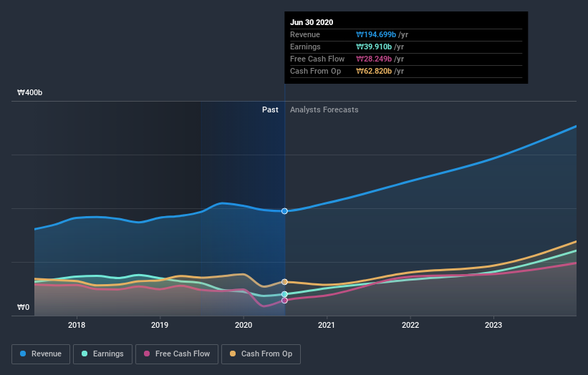The width and height of the screenshot is (588, 375).
Task: Toggle the Revenue legend series
Action: coord(41,354)
